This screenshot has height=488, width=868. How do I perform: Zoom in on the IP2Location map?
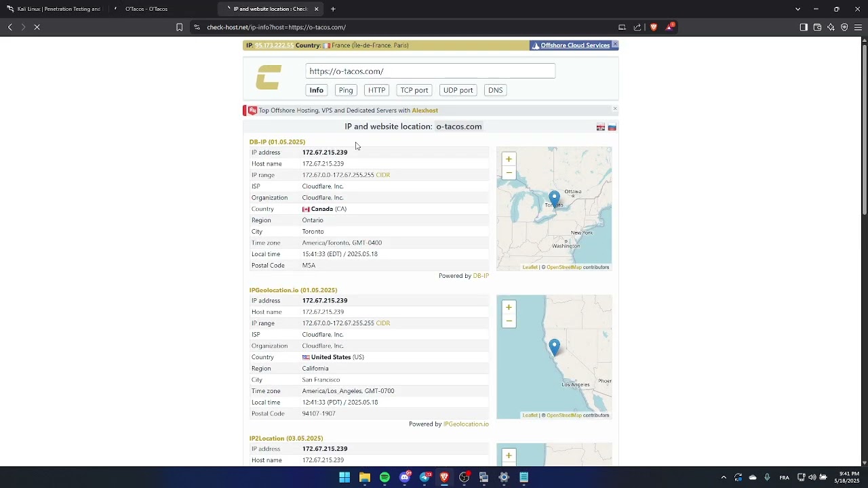(x=509, y=455)
